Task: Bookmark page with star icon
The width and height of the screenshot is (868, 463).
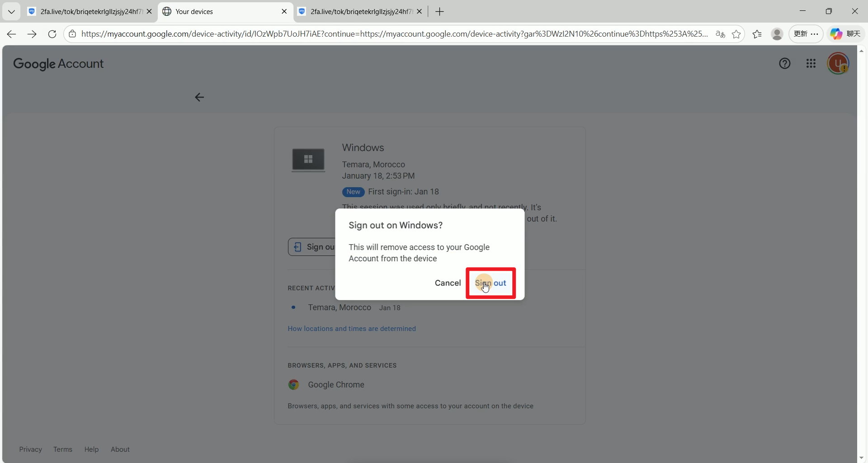Action: (736, 34)
